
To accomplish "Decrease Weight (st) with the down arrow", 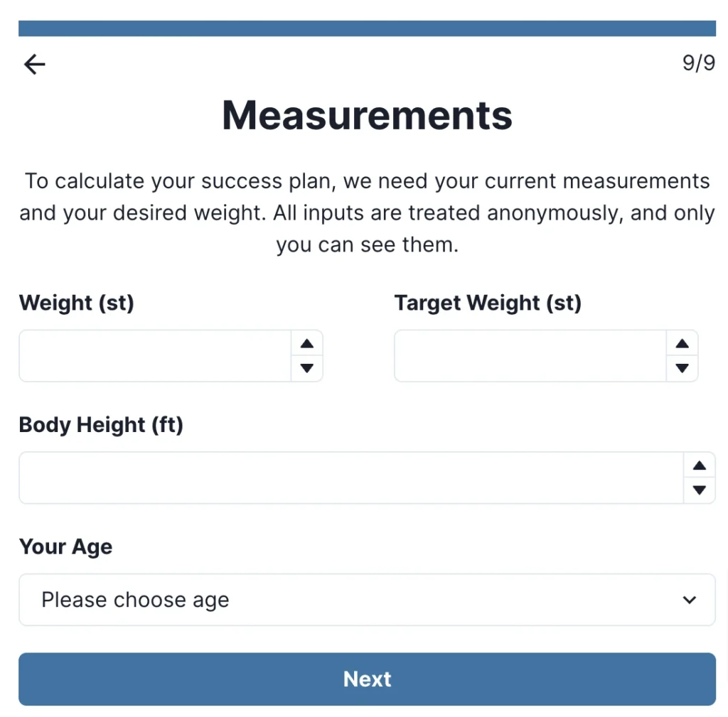I will (307, 368).
